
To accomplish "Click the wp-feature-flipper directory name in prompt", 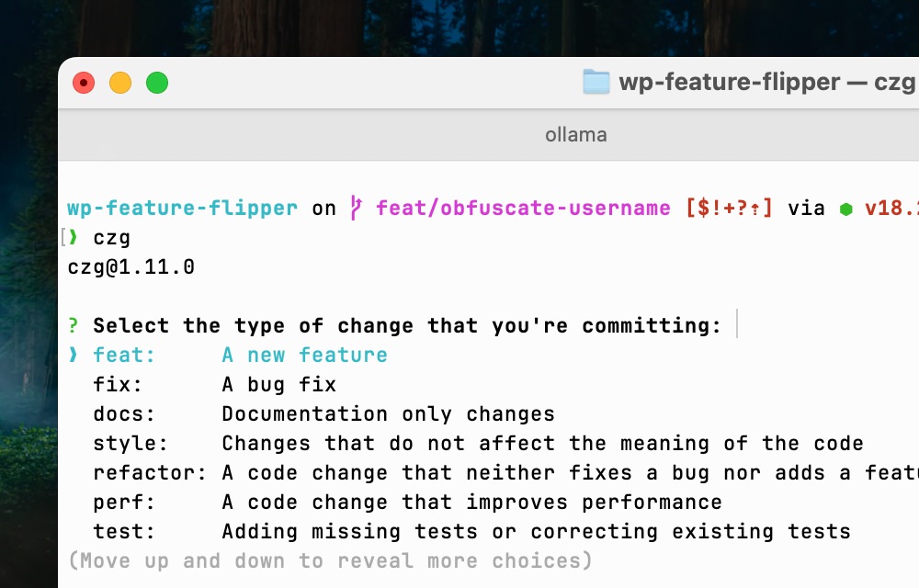I will tap(182, 209).
